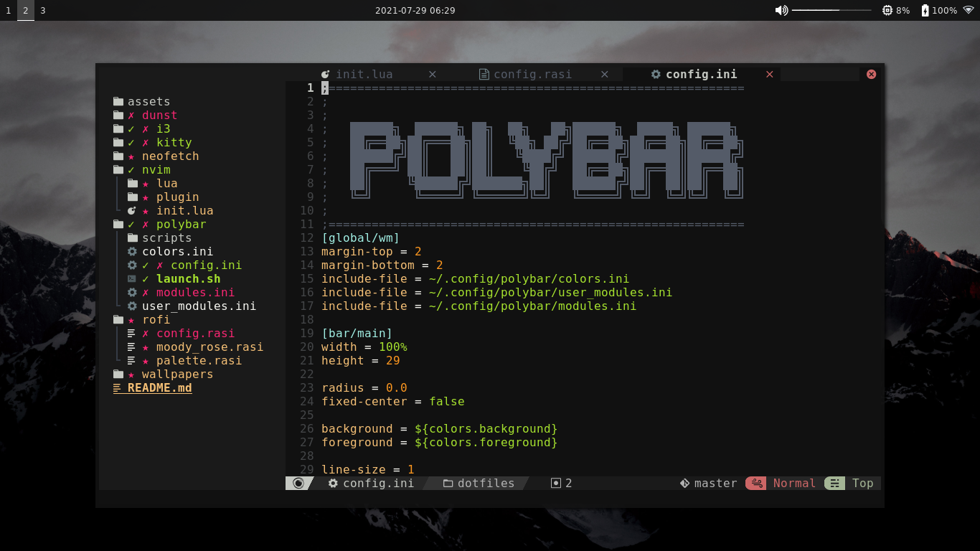Click the config.ini filename in the statusline
Screen dimensions: 980x551
(x=378, y=484)
